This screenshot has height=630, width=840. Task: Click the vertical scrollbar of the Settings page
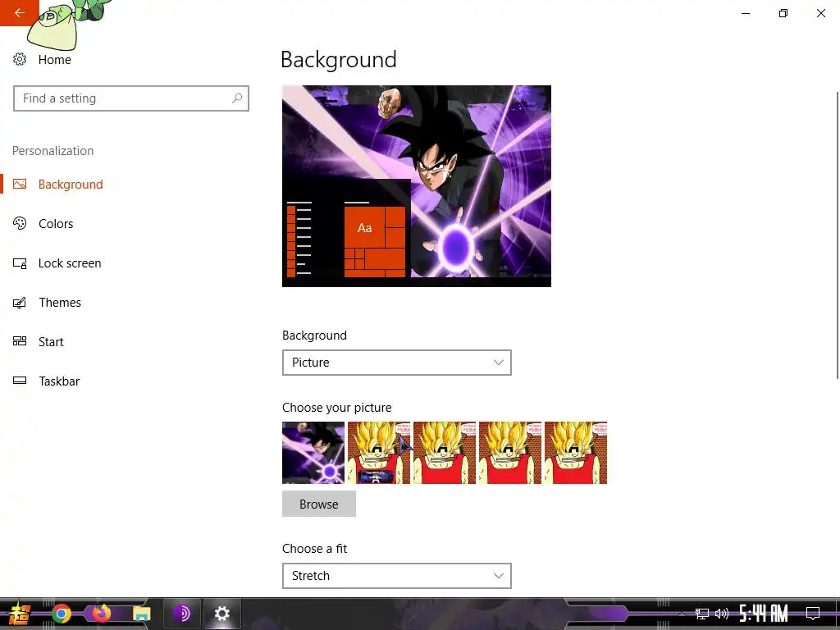[x=837, y=235]
